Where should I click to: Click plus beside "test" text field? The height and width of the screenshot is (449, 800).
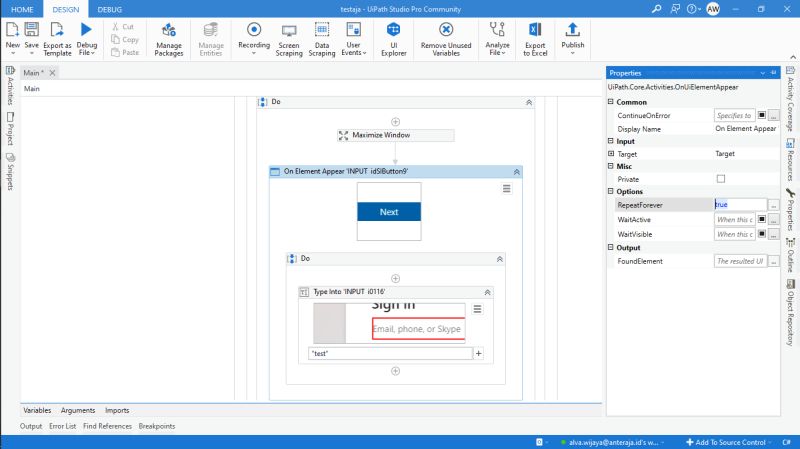point(478,353)
